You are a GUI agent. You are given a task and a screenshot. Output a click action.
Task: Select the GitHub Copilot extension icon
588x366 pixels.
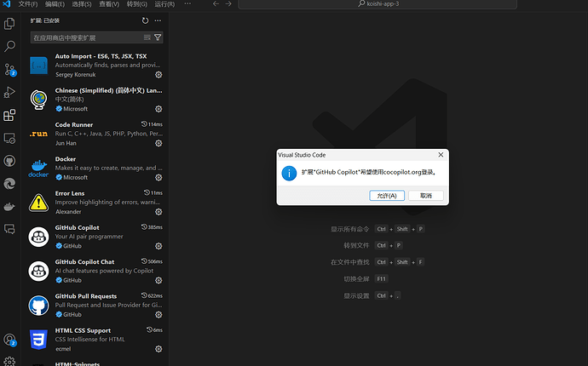tap(38, 237)
